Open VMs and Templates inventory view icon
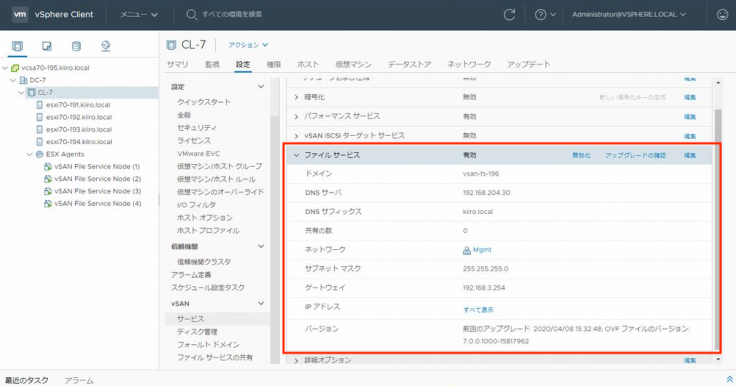 point(47,46)
